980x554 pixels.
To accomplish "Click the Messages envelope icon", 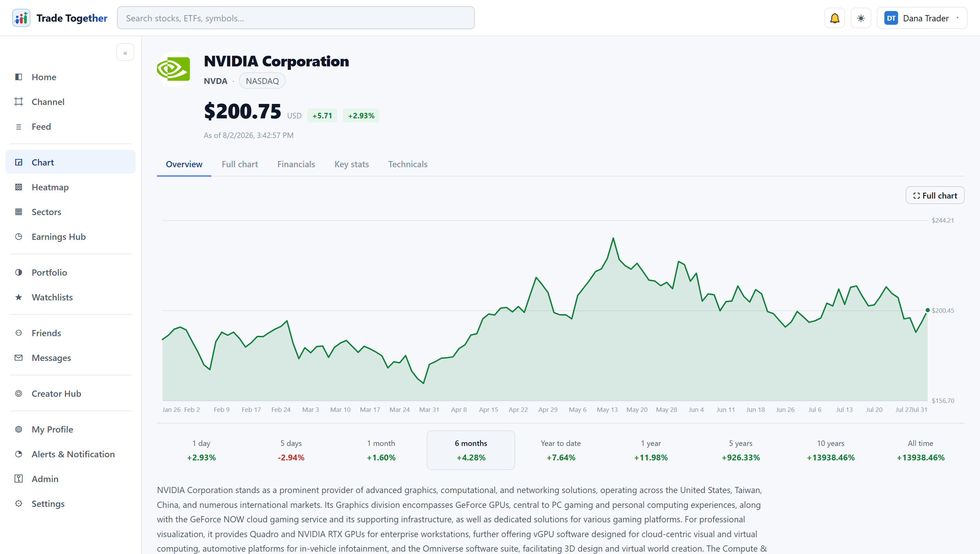I will [x=19, y=358].
